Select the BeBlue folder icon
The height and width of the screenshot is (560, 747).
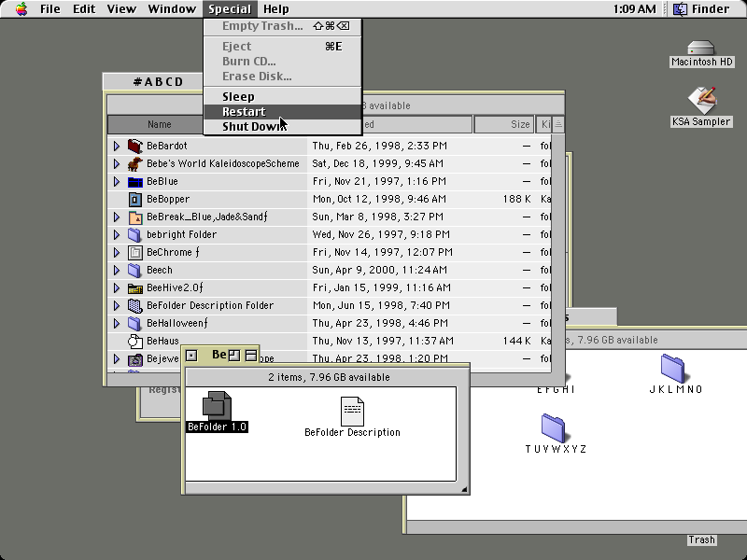(135, 181)
